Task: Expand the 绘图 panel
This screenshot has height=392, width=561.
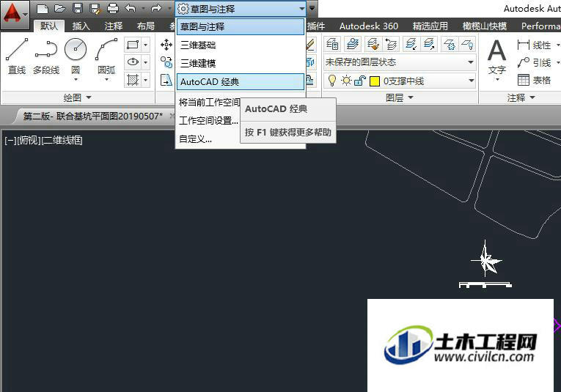Action: 78,97
